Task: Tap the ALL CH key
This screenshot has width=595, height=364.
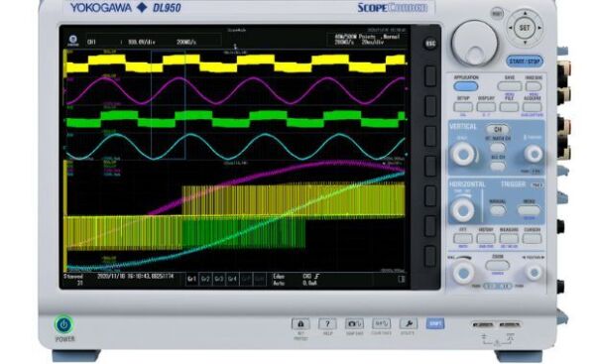Action: click(498, 166)
